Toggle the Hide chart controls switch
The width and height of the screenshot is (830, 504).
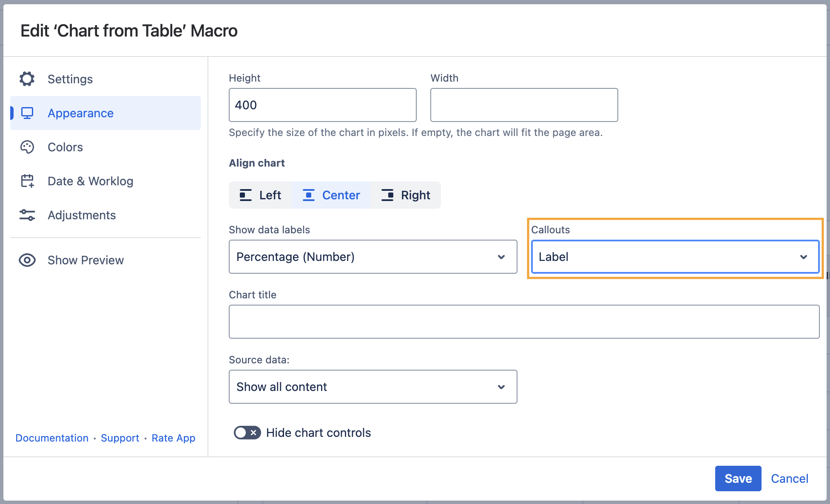247,433
